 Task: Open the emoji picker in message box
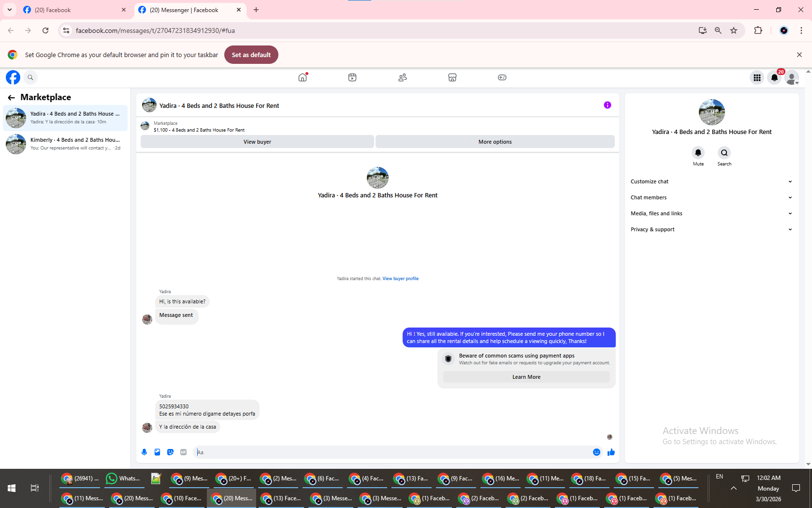click(x=596, y=452)
